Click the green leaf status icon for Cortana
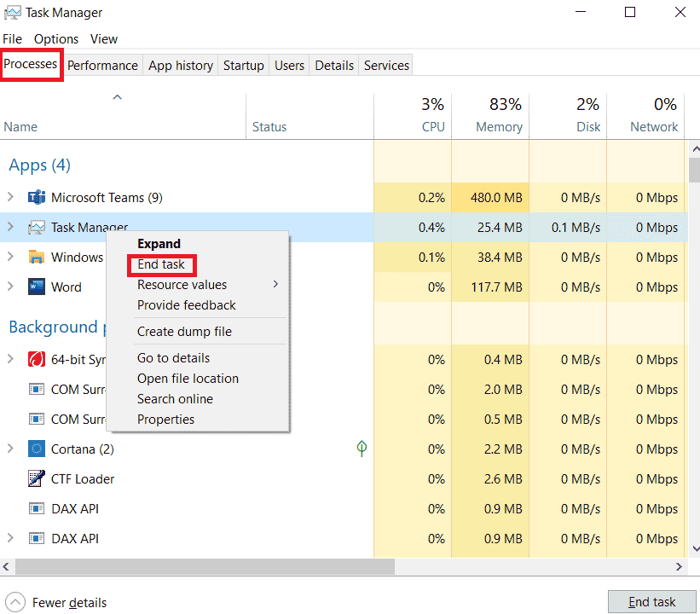700x614 pixels. [362, 449]
